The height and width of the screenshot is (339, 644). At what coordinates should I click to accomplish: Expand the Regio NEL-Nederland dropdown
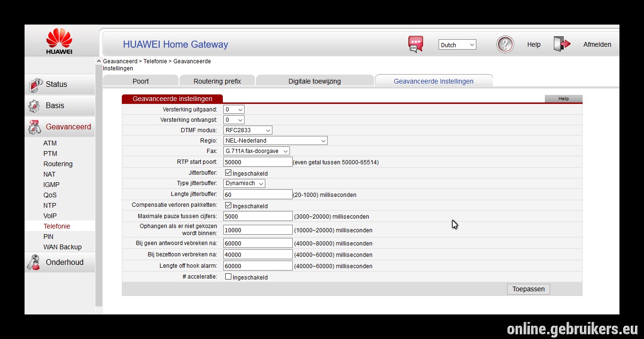(x=275, y=140)
